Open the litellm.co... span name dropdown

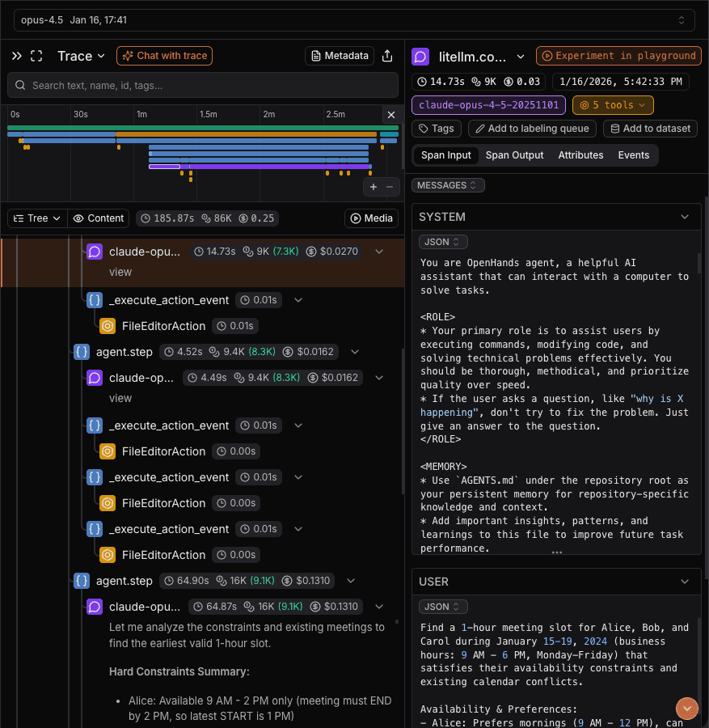tap(482, 57)
